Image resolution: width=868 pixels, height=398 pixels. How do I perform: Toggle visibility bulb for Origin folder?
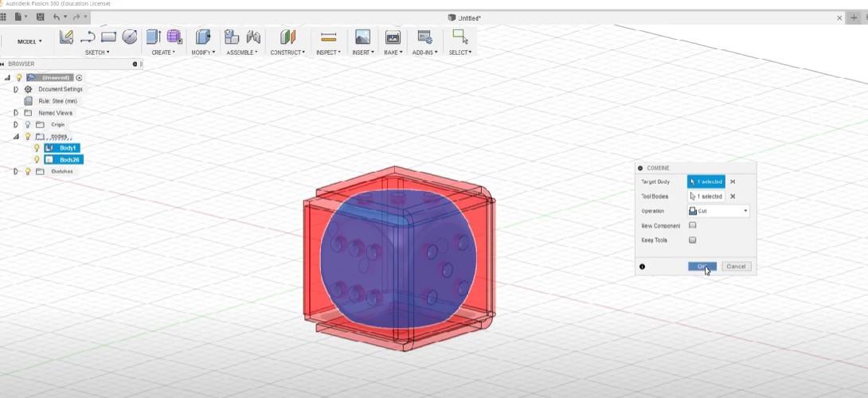28,124
